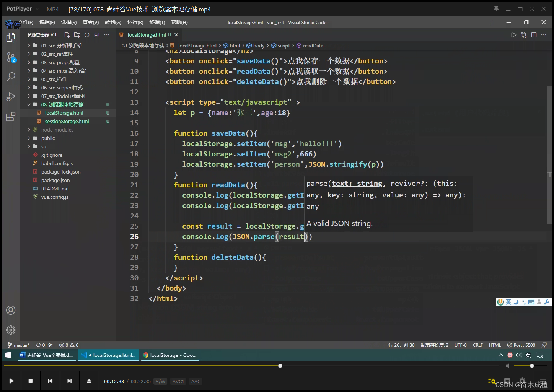
Task: Expand the 02_src_ref属性 folder
Action: [29, 54]
